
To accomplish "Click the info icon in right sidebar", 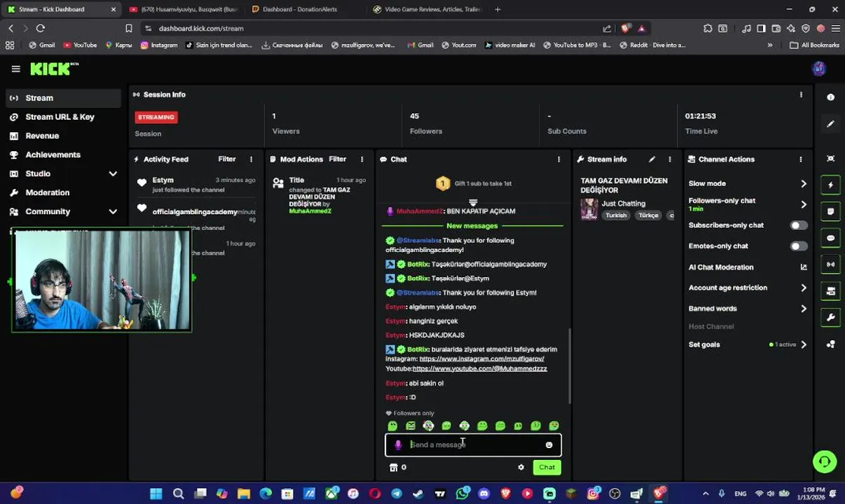I will click(x=830, y=97).
